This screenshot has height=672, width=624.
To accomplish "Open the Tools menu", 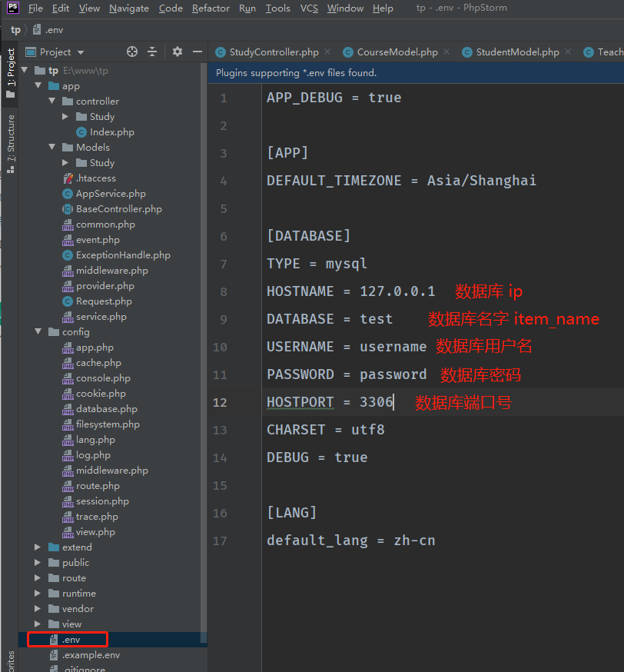I will pos(278,8).
